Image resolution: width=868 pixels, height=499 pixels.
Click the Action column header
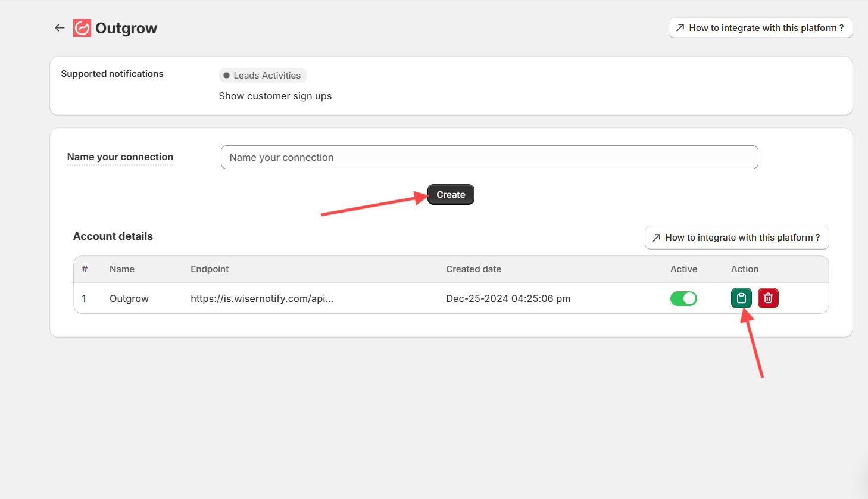(744, 269)
